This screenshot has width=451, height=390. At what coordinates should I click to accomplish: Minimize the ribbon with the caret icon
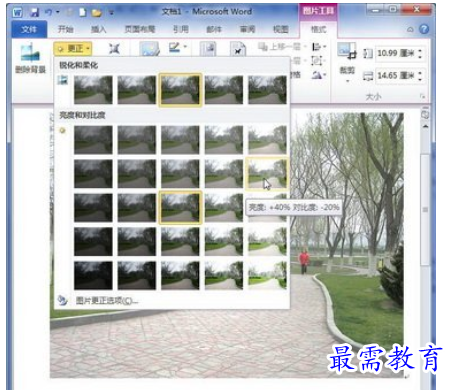410,30
